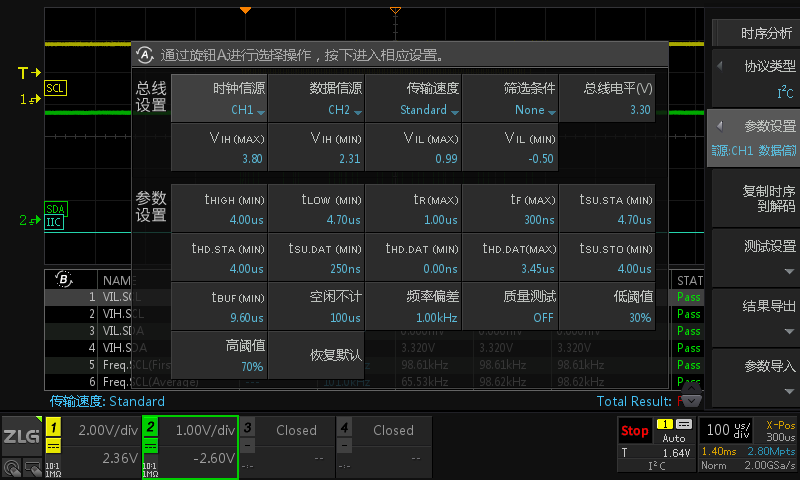Click the channel 1 ground marker

pos(28,100)
